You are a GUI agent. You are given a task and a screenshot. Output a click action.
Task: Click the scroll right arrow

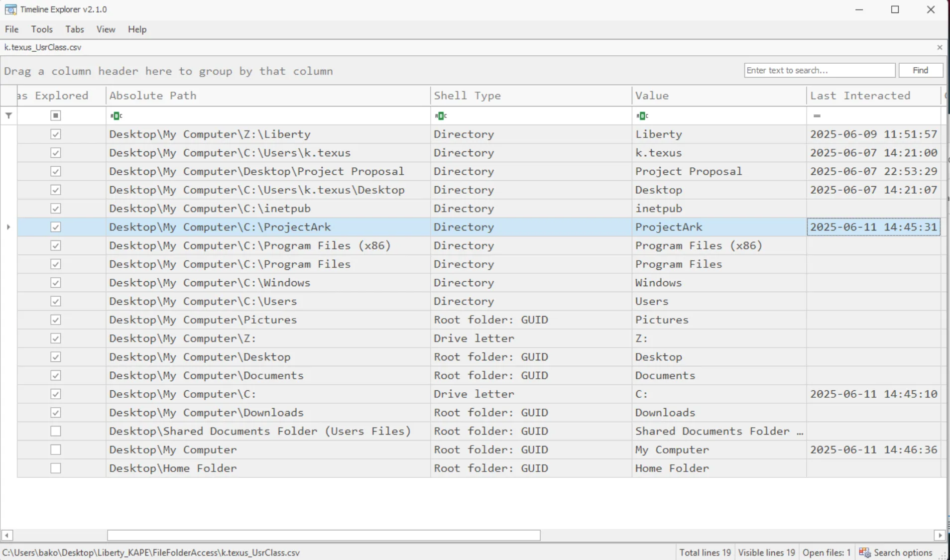[940, 535]
